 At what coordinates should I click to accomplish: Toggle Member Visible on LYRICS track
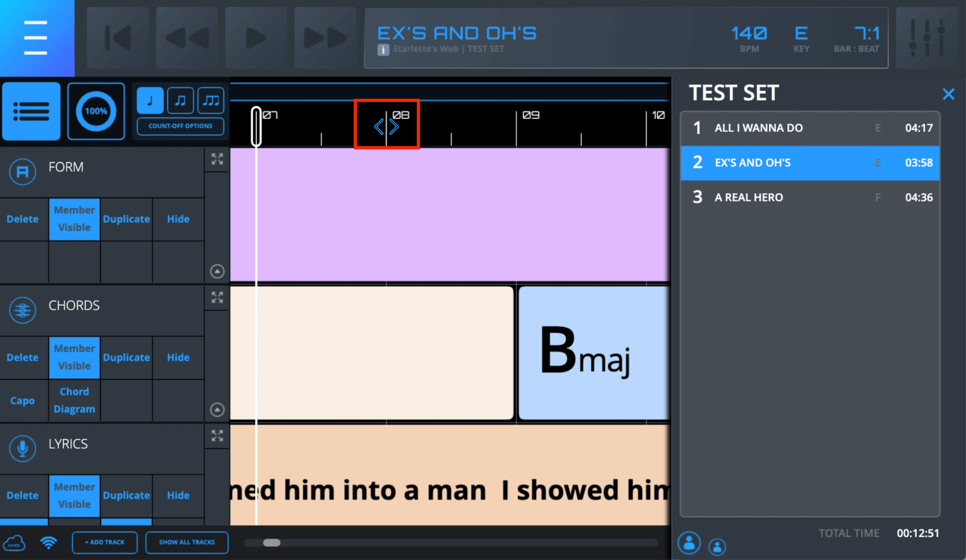point(74,496)
